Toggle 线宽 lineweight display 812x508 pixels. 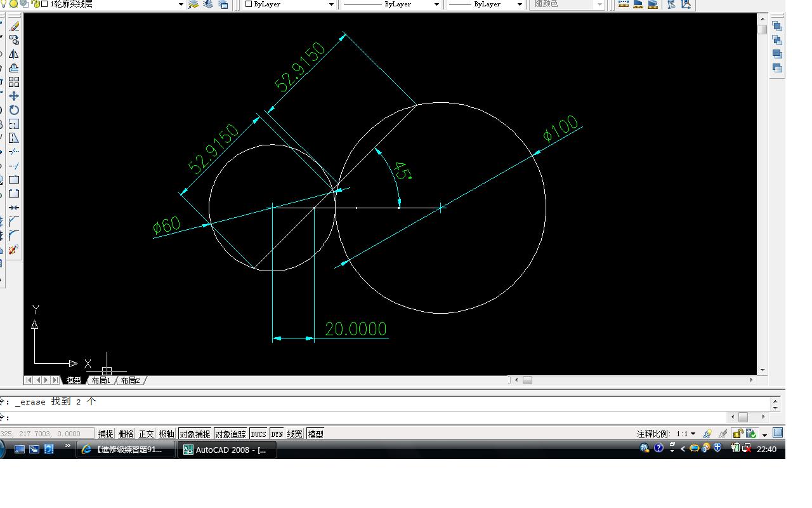(295, 434)
